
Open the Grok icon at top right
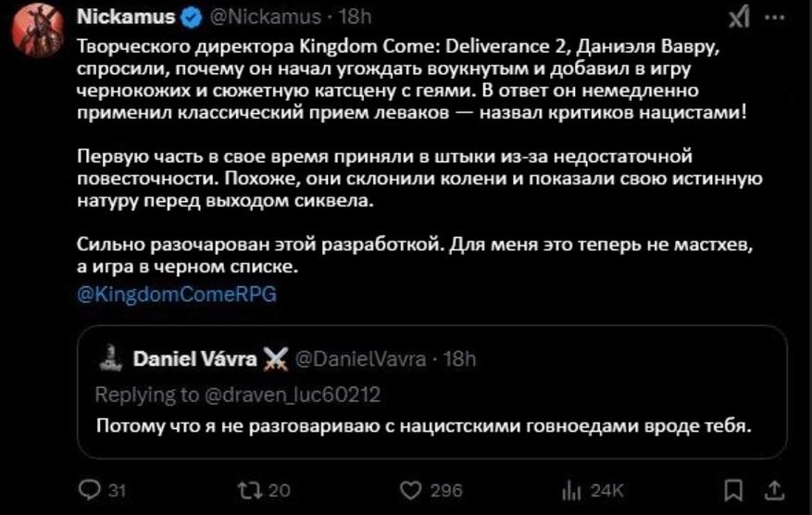pos(740,18)
